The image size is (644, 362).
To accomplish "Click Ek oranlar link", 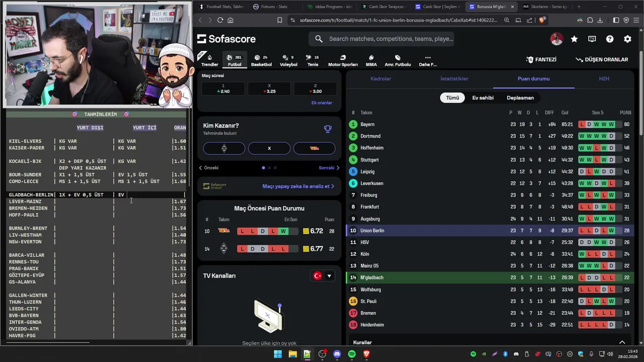I will tap(321, 103).
